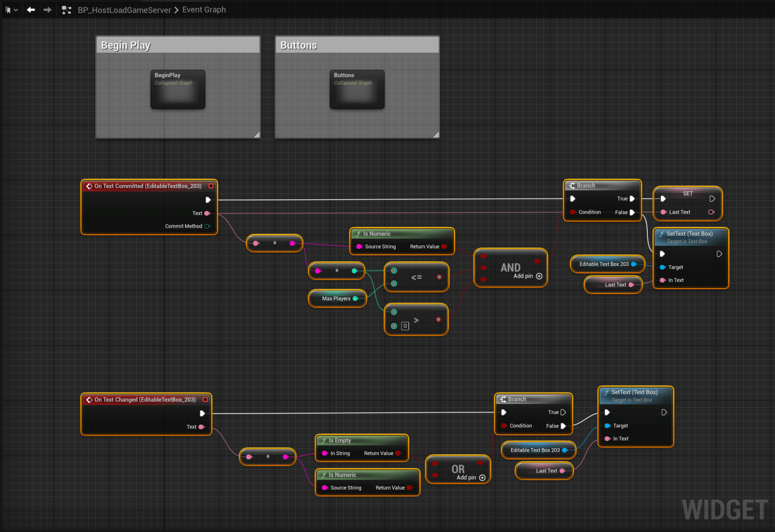Select the BeginPlay collapsed graph node
The height and width of the screenshot is (532, 775).
click(x=178, y=89)
